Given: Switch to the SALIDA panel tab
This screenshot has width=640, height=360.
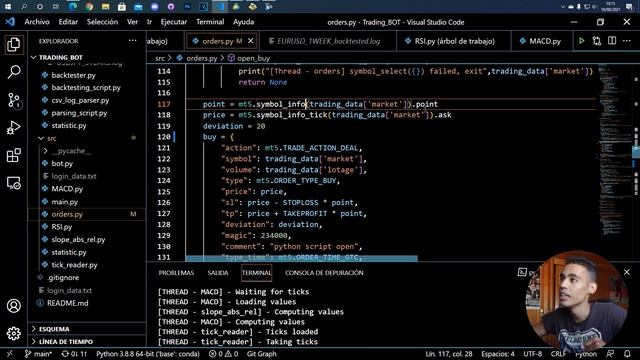Looking at the screenshot, I should pos(218,273).
